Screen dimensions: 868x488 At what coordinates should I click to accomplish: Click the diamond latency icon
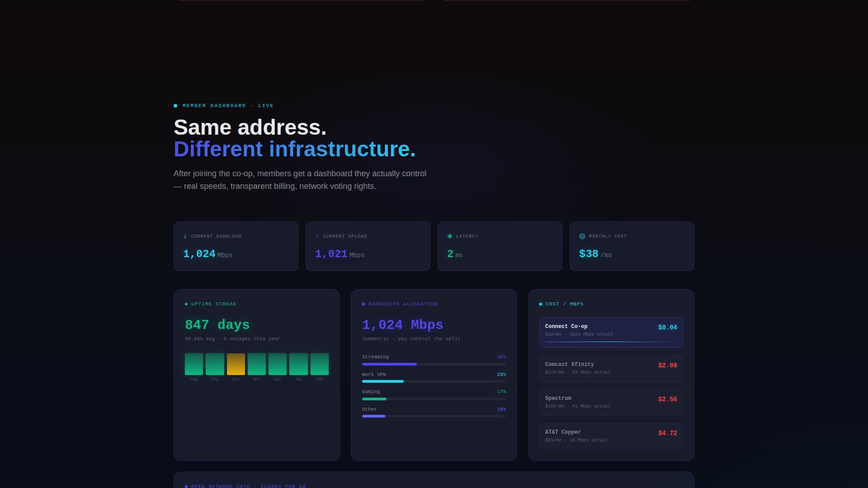tap(449, 236)
